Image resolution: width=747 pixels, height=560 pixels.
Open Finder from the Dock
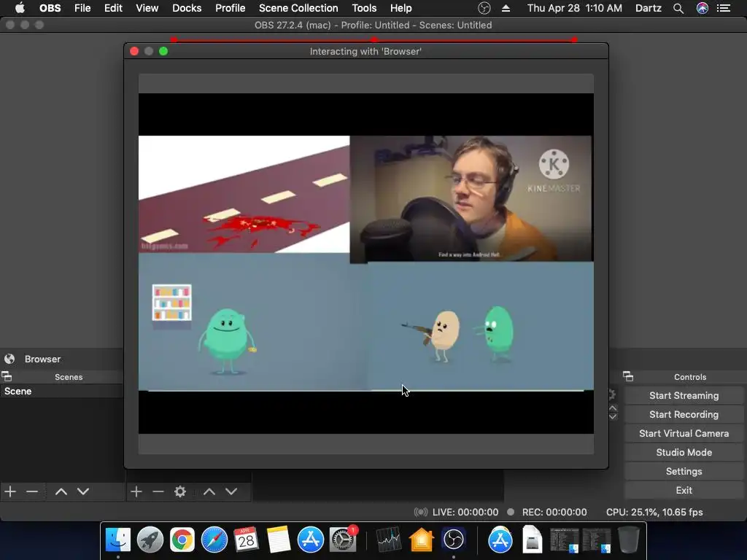pyautogui.click(x=118, y=540)
